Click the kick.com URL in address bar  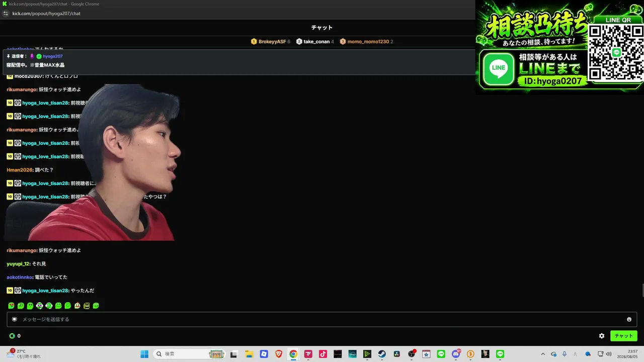[46, 14]
